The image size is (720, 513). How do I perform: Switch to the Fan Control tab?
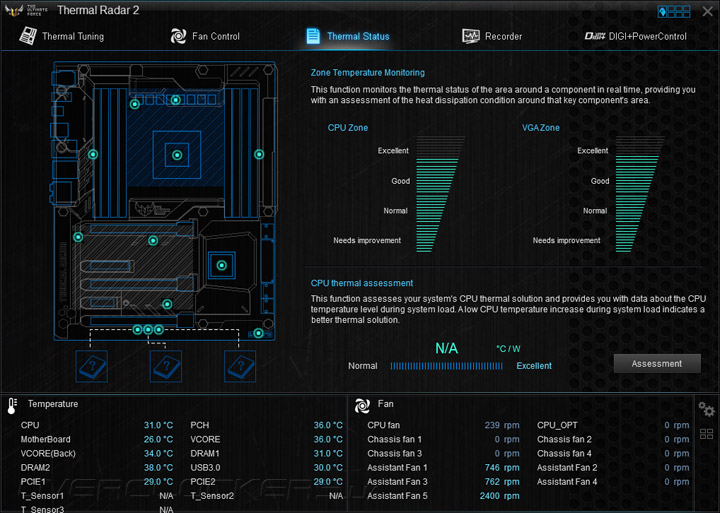[205, 36]
